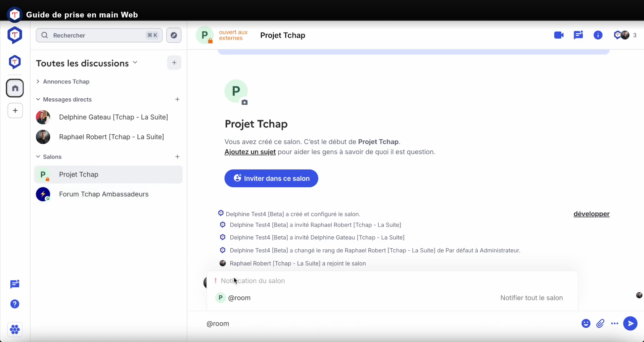
Task: Expand the collapsed room events with développer
Action: (x=591, y=214)
